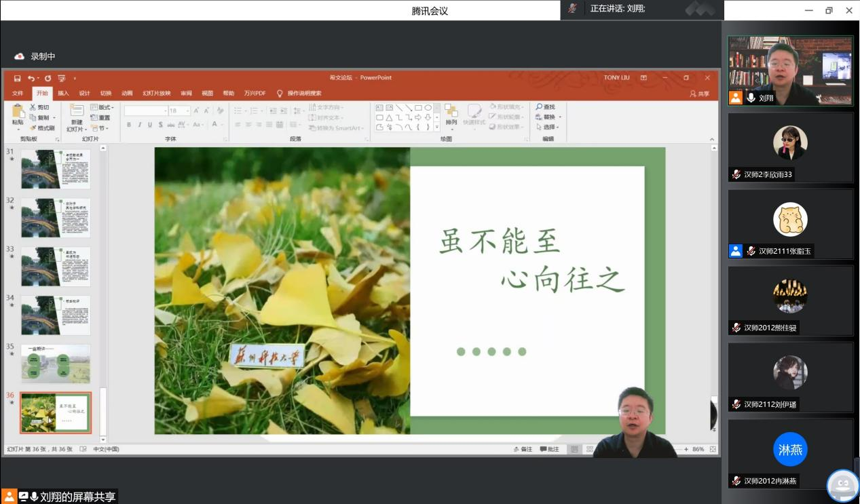
Task: Underline the selected text
Action: [150, 125]
